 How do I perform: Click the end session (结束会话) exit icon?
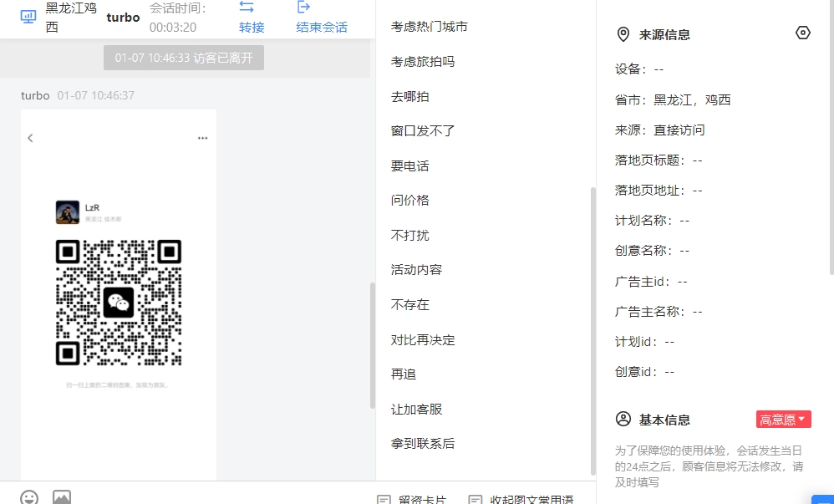click(303, 7)
